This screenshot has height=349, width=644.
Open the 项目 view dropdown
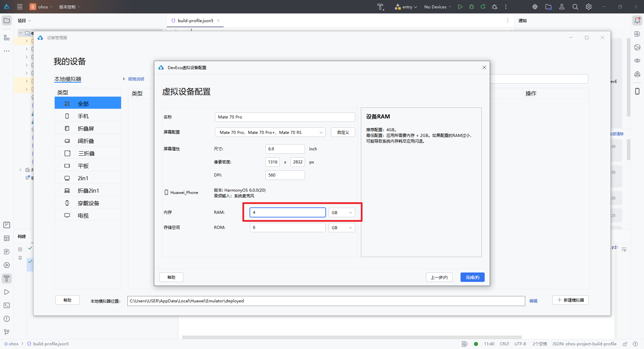click(24, 21)
